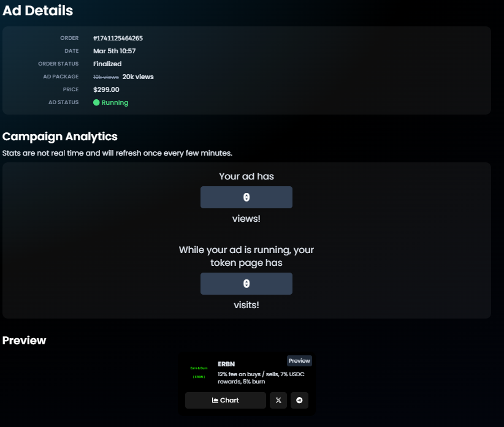Click the stats refresh notice text

click(x=117, y=153)
